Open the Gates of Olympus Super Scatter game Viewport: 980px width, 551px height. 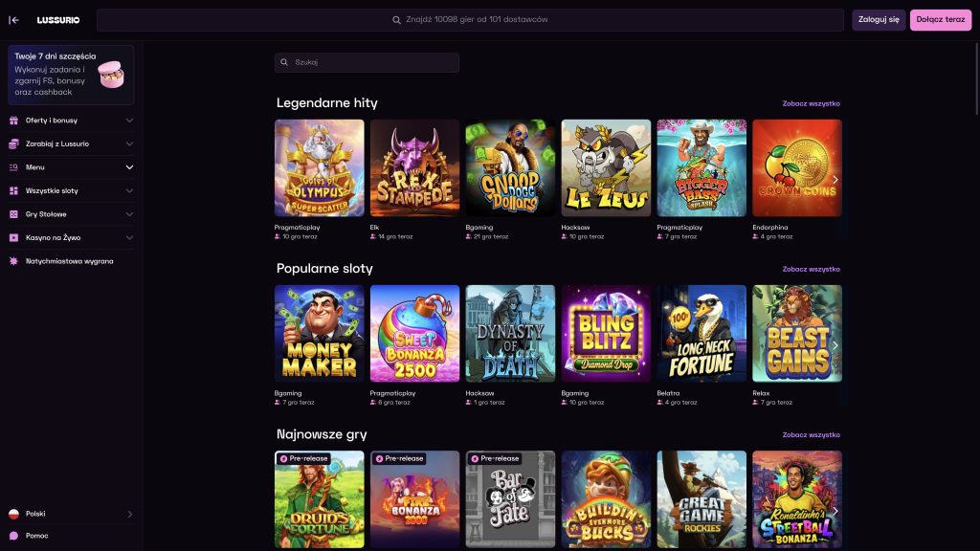(320, 168)
